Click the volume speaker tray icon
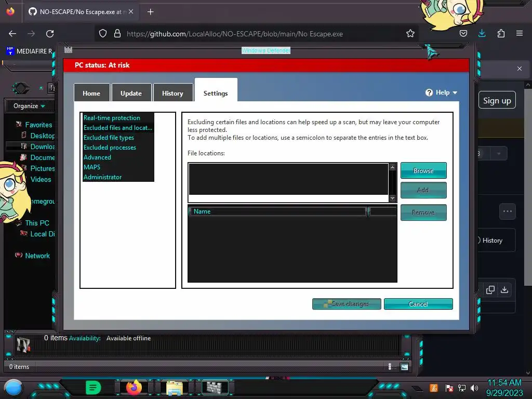The image size is (532, 399). tap(474, 388)
